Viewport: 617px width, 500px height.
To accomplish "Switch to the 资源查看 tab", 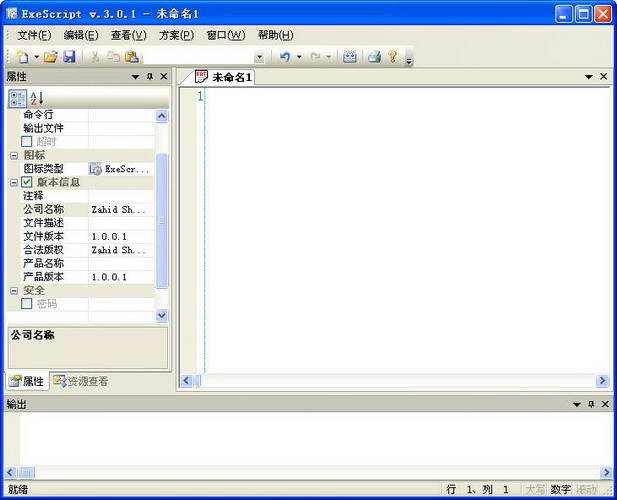I will coord(81,381).
